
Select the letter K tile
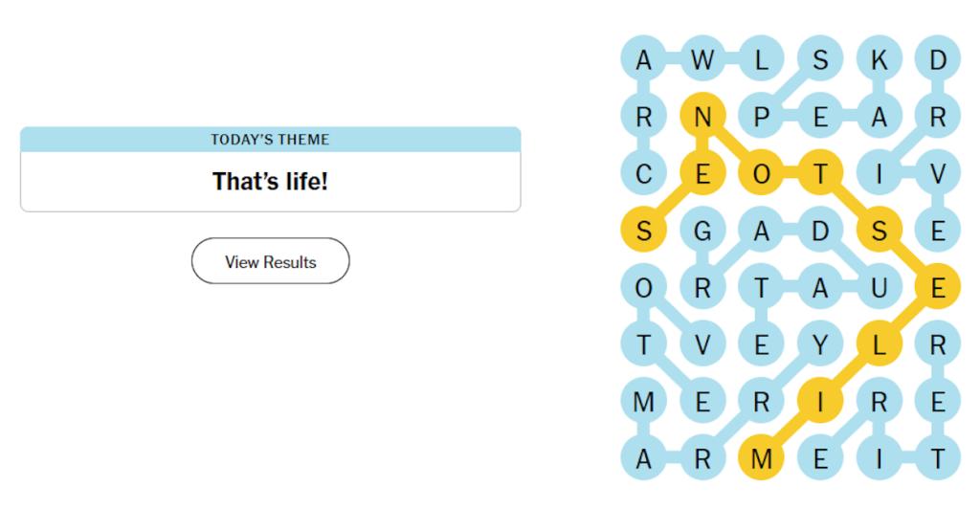click(879, 59)
